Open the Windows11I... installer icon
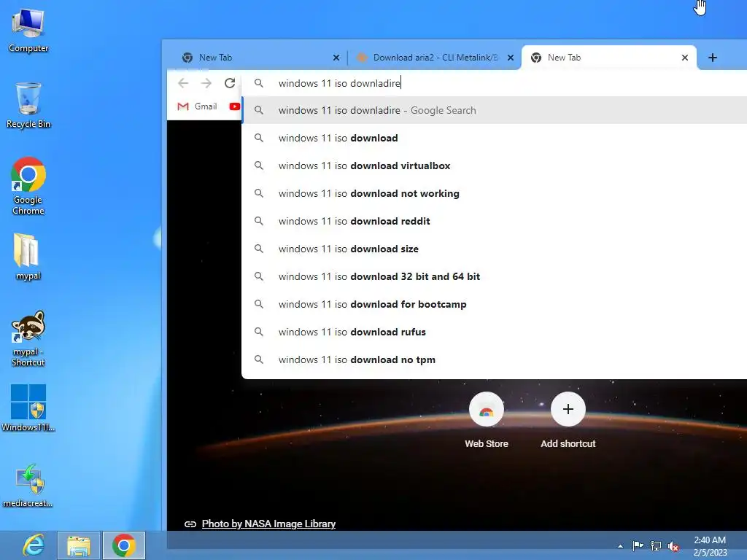 click(28, 408)
